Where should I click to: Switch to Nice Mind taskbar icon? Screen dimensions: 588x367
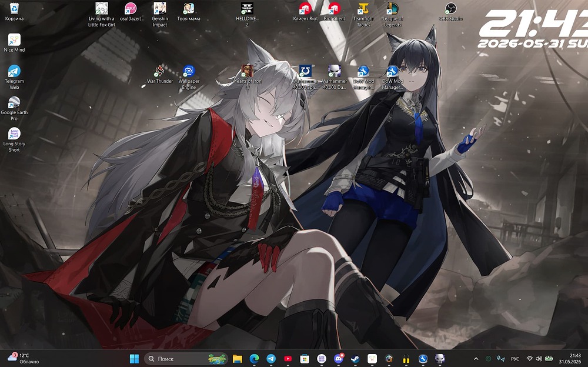[372, 359]
